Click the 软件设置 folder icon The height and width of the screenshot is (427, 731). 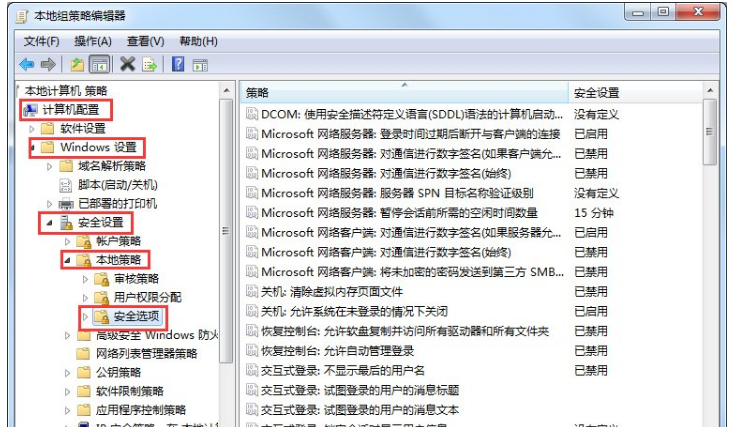[48, 128]
